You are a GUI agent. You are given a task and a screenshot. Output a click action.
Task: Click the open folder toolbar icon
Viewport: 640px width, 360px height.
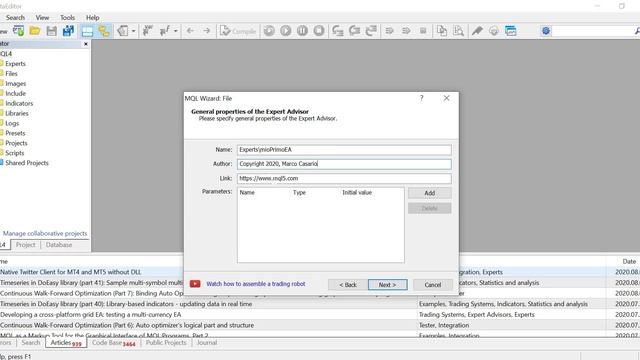tap(35, 31)
